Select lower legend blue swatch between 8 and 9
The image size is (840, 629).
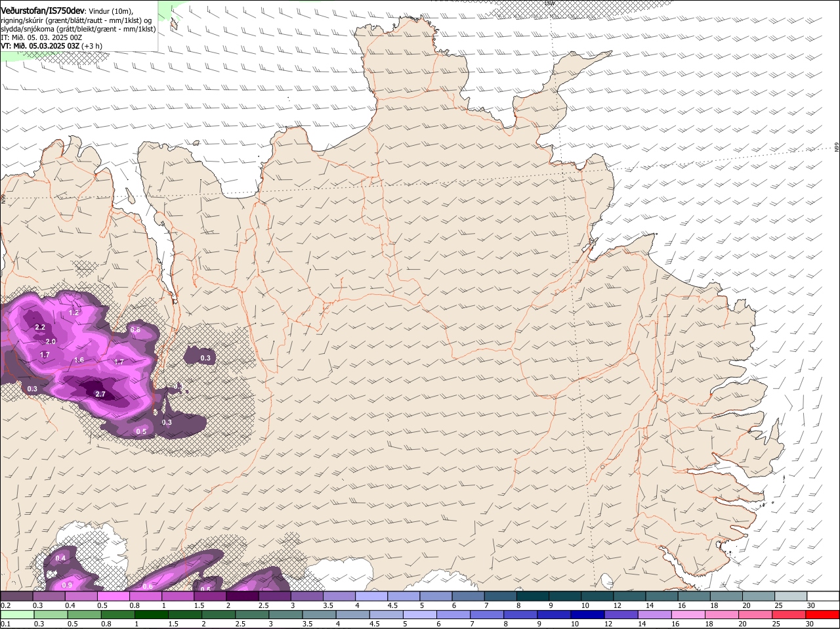[x=521, y=615]
